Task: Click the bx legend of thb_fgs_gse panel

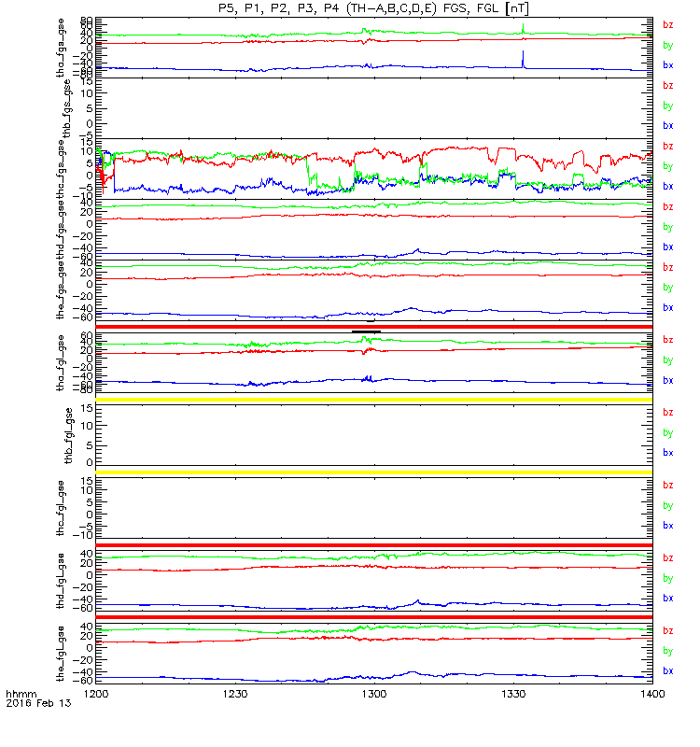Action: tap(668, 126)
